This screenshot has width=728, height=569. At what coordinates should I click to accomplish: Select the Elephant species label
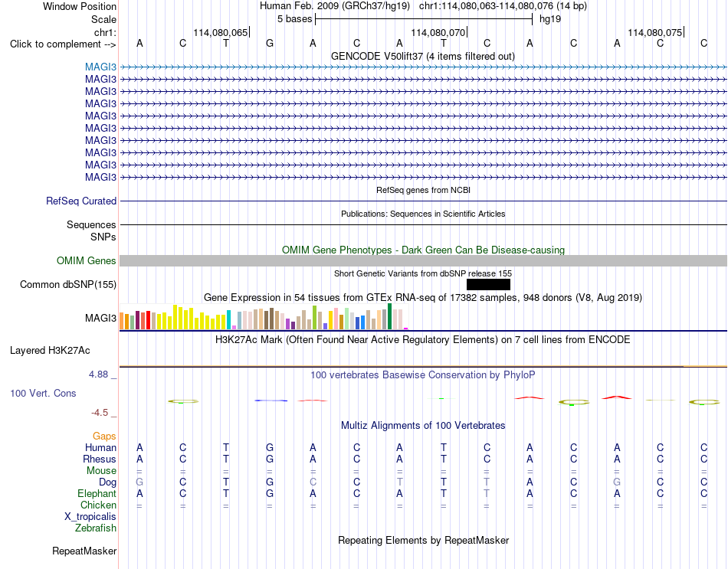tap(97, 493)
